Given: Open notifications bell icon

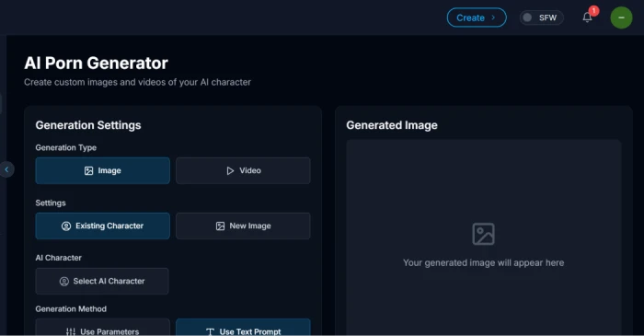Looking at the screenshot, I should (587, 17).
